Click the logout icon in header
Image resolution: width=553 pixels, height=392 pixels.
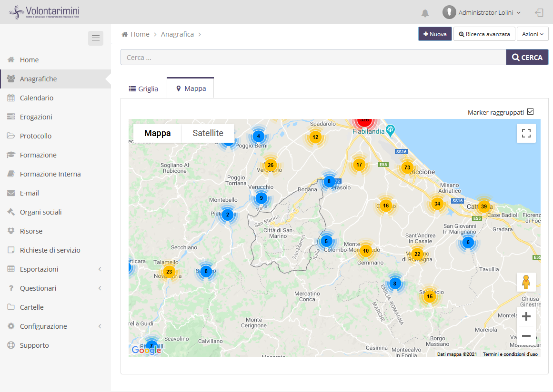[x=539, y=13]
